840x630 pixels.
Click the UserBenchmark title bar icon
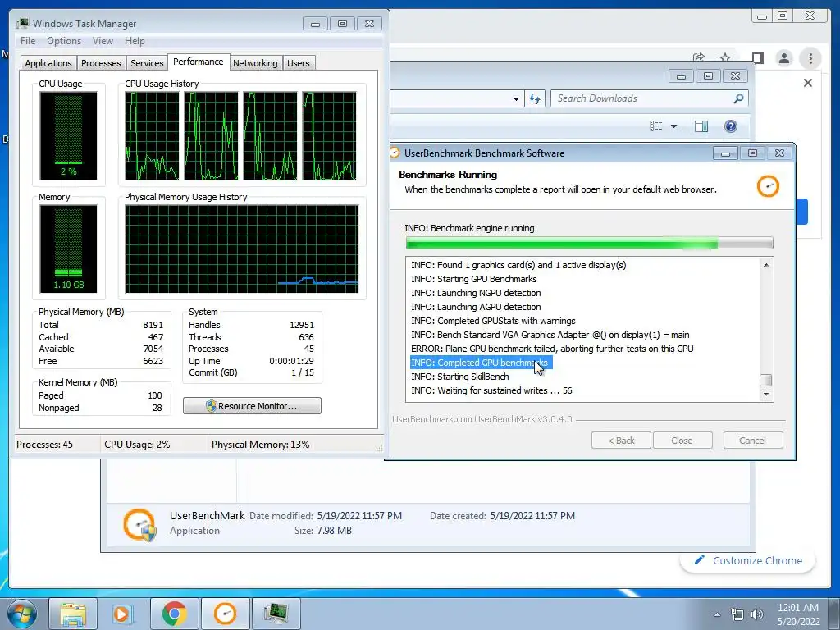[395, 153]
